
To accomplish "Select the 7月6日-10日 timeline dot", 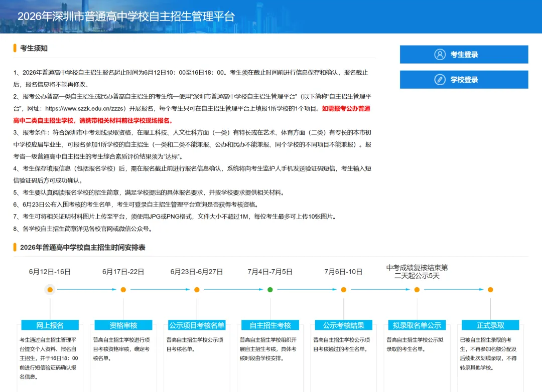I will 344,289.
